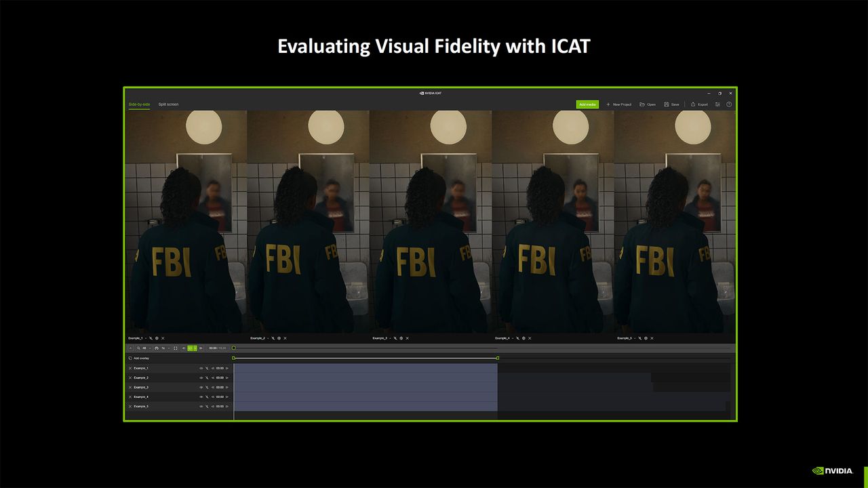Open pane settings gear for Example_2
This screenshot has width=868, height=488.
coord(279,338)
